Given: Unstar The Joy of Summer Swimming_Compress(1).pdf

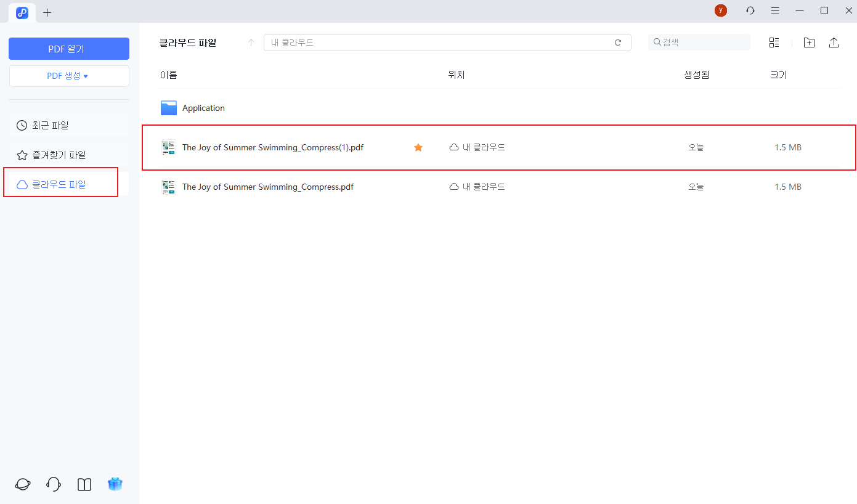Looking at the screenshot, I should click(x=418, y=147).
